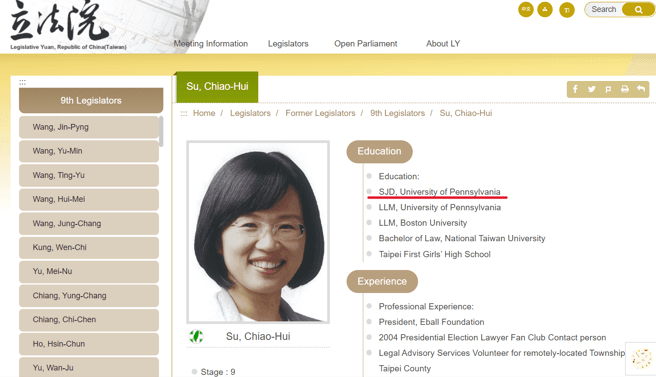This screenshot has width=656, height=377.
Task: Click Su, Chiao-Hui breadcrumb item
Action: [x=466, y=113]
